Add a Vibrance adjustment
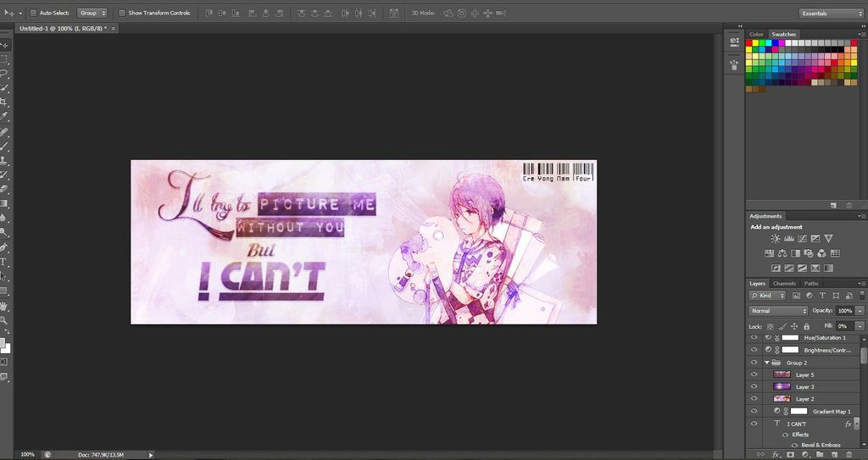The width and height of the screenshot is (868, 460). click(x=829, y=239)
